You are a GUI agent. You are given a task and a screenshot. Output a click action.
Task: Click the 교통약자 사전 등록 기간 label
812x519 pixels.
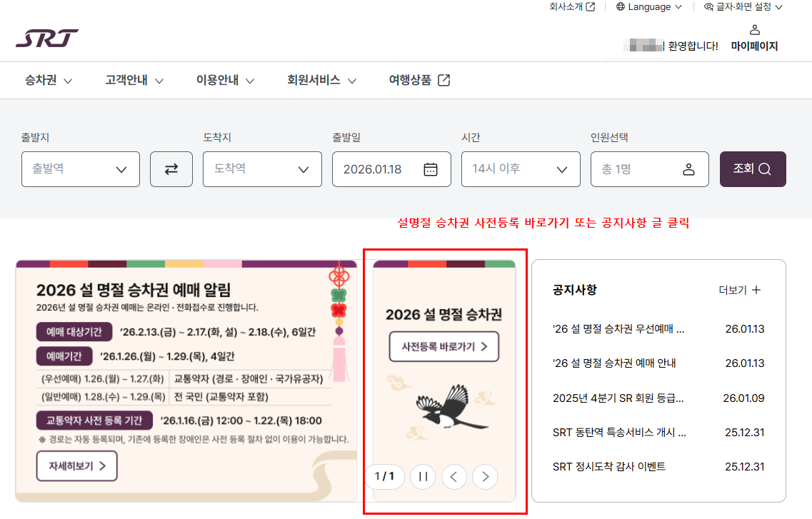94,420
